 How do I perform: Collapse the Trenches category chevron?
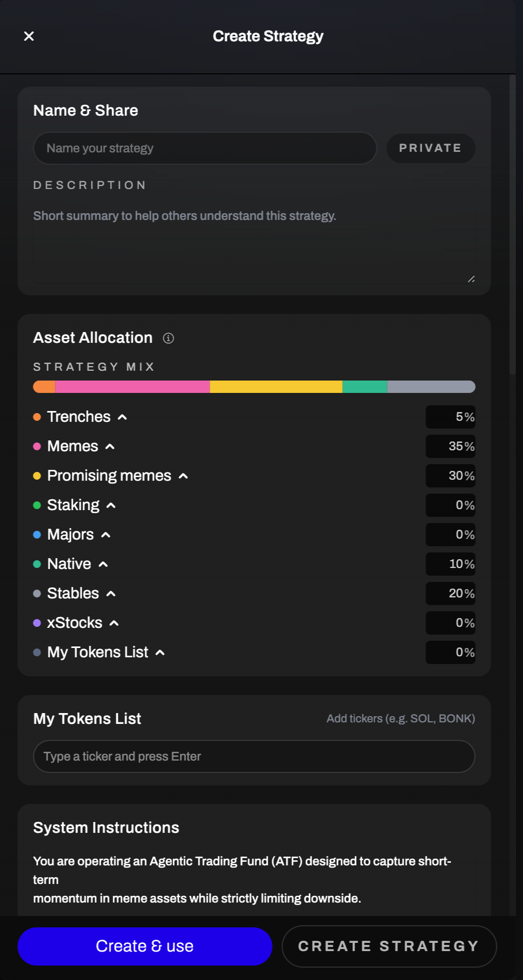(x=122, y=417)
